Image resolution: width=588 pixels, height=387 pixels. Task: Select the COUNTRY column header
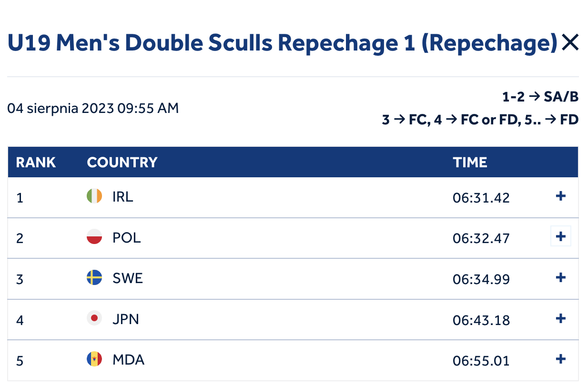coord(122,163)
